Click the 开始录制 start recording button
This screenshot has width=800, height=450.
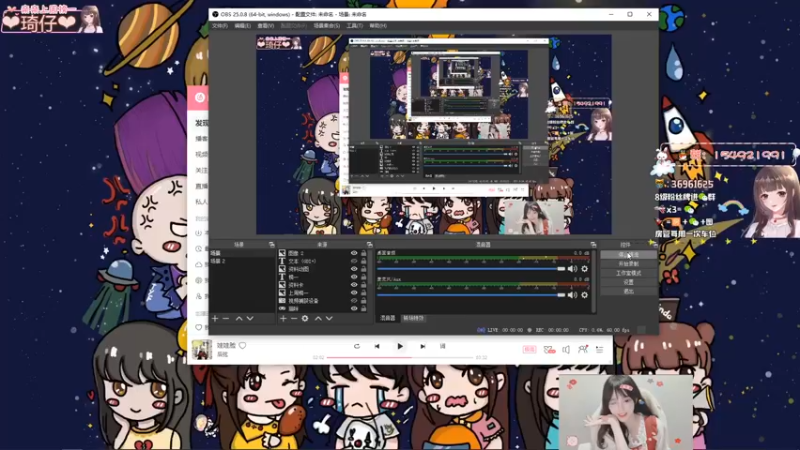[x=628, y=264]
